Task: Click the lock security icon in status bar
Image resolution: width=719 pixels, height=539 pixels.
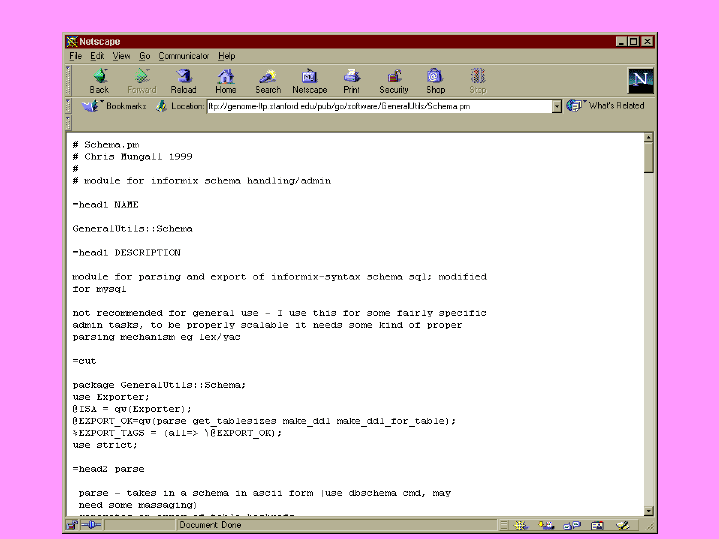Action: tap(72, 525)
